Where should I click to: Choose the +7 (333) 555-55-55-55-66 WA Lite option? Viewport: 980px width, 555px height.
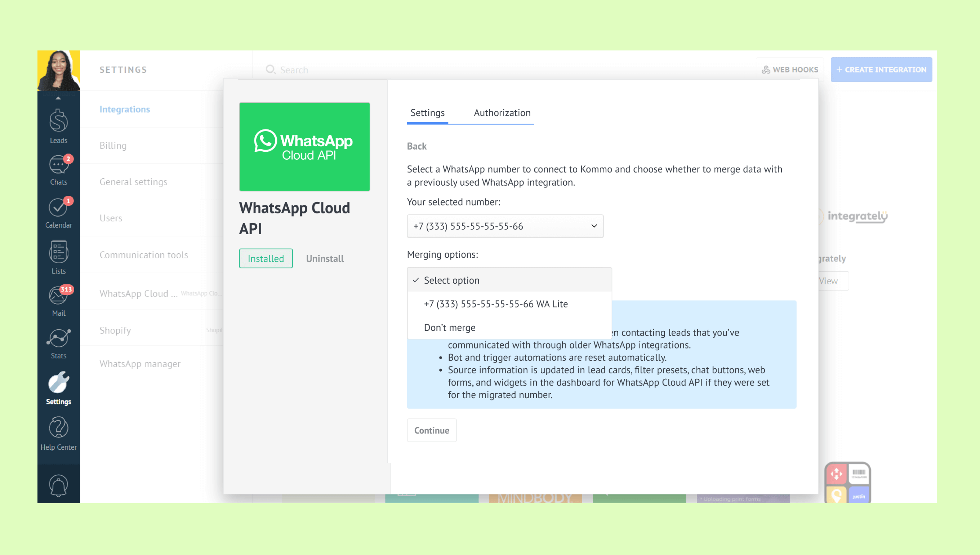[x=509, y=304]
